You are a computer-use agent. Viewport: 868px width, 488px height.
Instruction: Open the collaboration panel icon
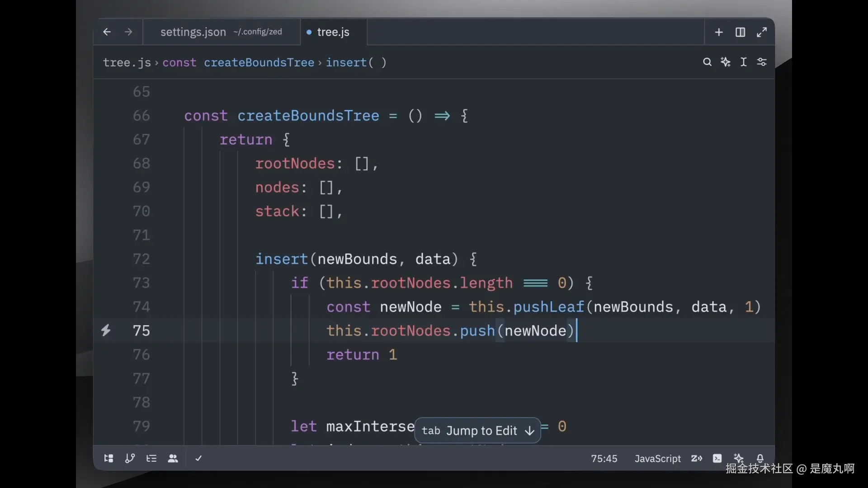tap(173, 458)
